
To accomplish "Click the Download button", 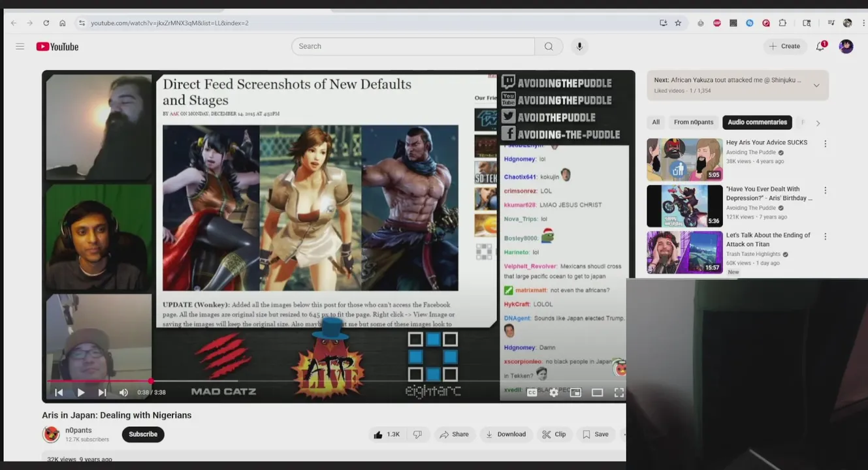I will coord(506,434).
